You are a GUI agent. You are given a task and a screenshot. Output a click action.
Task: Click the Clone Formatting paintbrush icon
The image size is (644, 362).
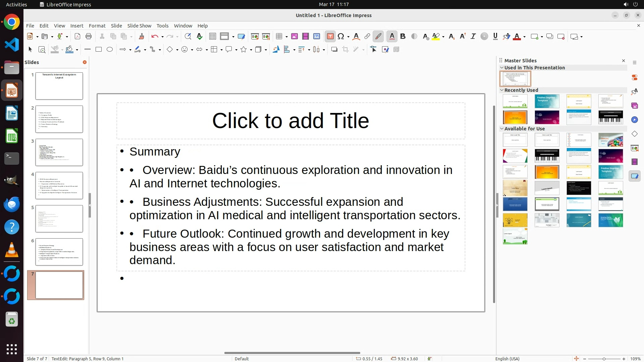pyautogui.click(x=141, y=37)
